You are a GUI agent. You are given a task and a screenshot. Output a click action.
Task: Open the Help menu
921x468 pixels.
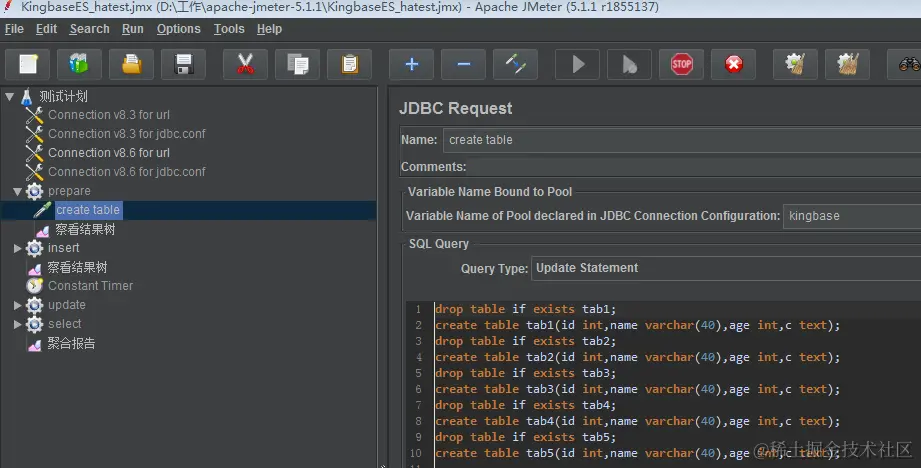269,29
